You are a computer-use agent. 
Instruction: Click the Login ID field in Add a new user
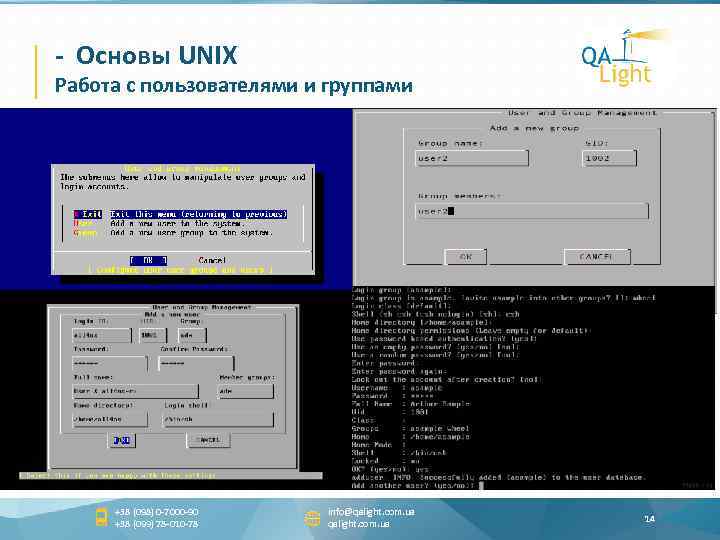coord(101,335)
